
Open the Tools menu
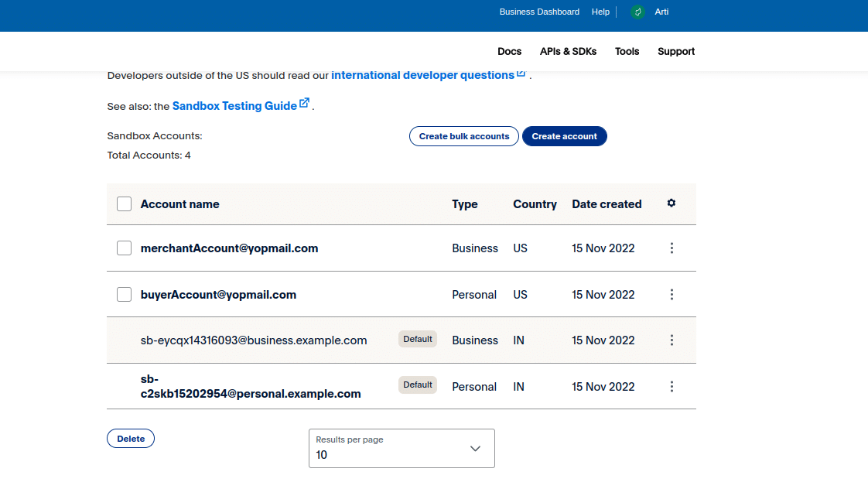[627, 52]
